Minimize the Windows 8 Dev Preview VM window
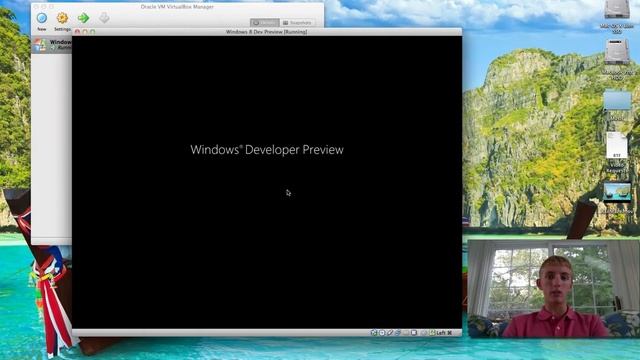 pyautogui.click(x=85, y=32)
